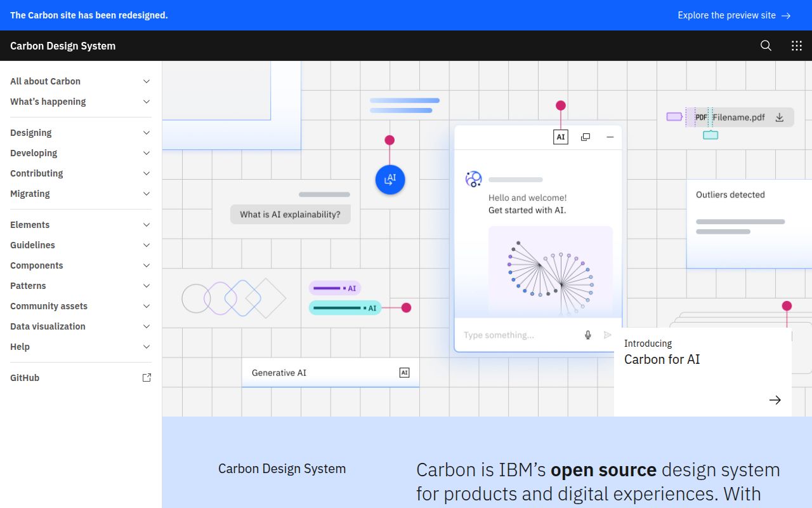Click the microphone icon in the chat input
Screen dimensions: 812x508
tap(588, 335)
